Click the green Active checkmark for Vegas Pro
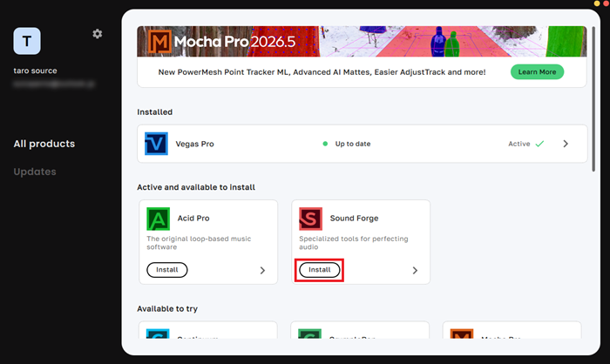Screen dimensions: 610x364 [x=539, y=144]
